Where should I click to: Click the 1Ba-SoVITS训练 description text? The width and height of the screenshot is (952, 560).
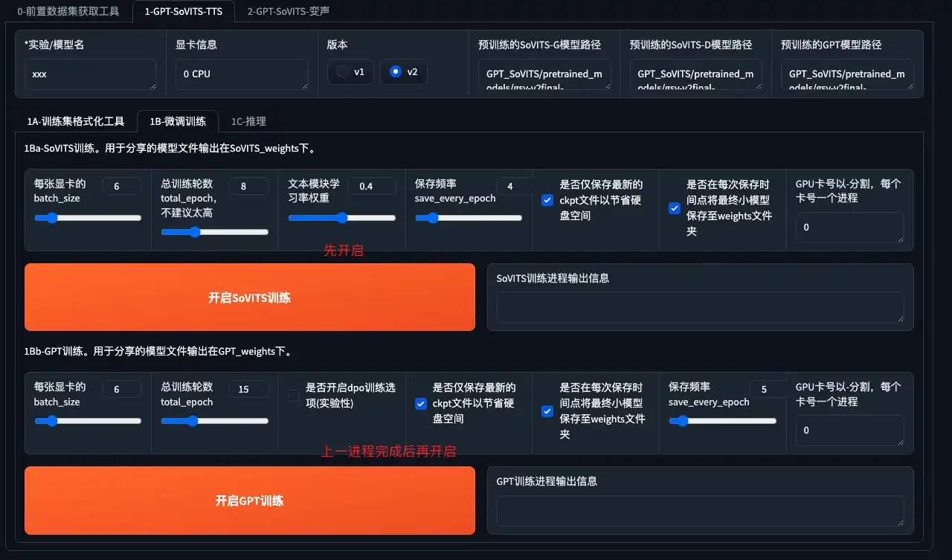[x=171, y=149]
